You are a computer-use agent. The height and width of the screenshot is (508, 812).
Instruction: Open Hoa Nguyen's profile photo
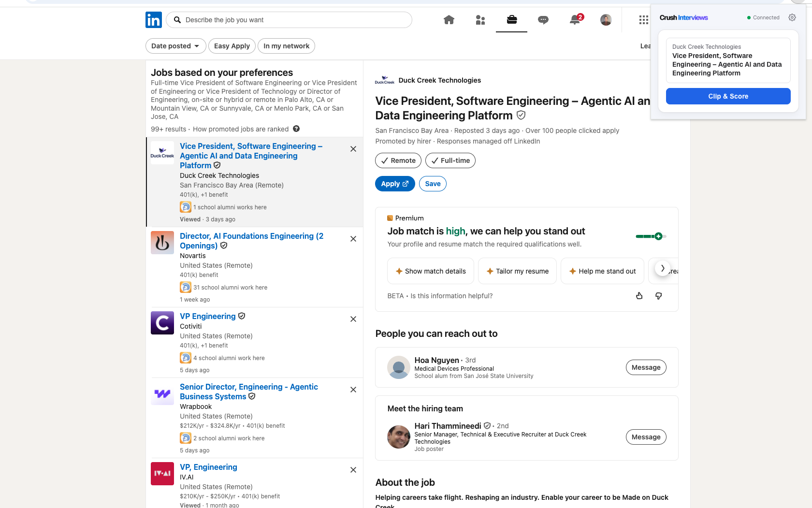399,367
